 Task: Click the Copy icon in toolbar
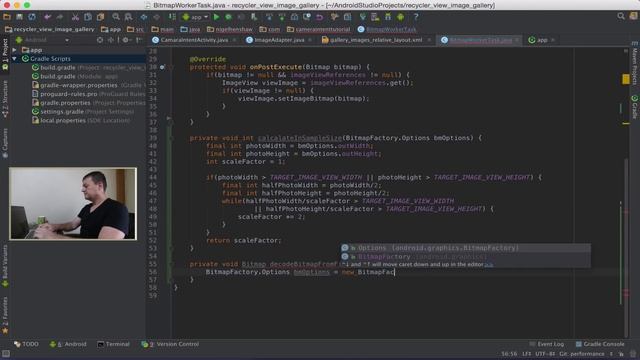(x=88, y=17)
